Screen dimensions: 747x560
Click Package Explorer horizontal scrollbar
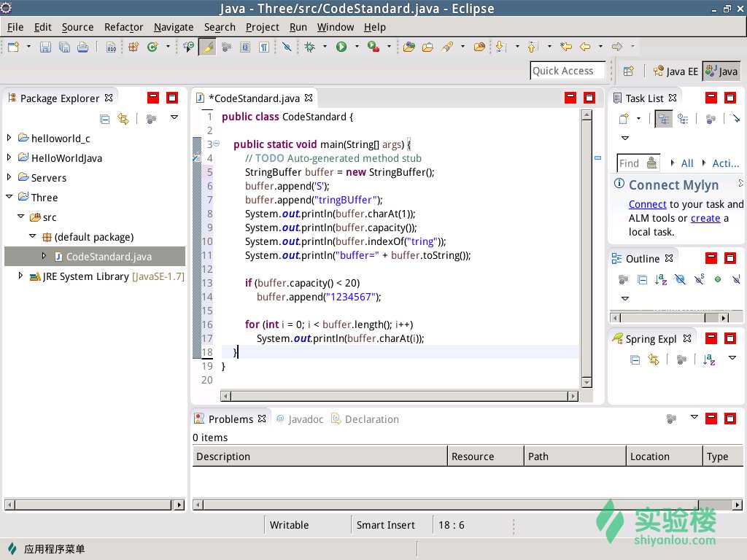coord(94,505)
